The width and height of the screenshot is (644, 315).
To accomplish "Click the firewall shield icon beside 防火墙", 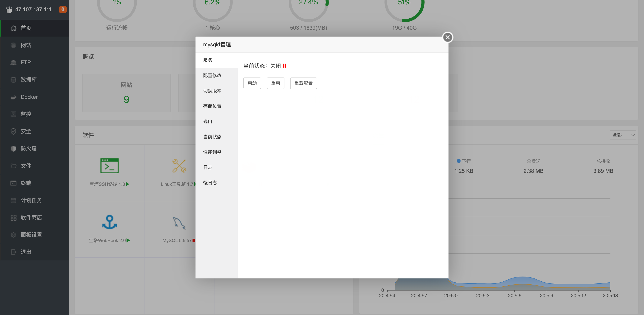I will pos(13,149).
